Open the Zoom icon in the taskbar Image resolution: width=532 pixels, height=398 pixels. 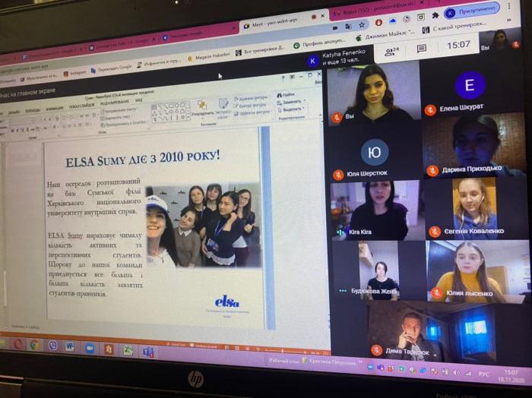click(x=89, y=348)
